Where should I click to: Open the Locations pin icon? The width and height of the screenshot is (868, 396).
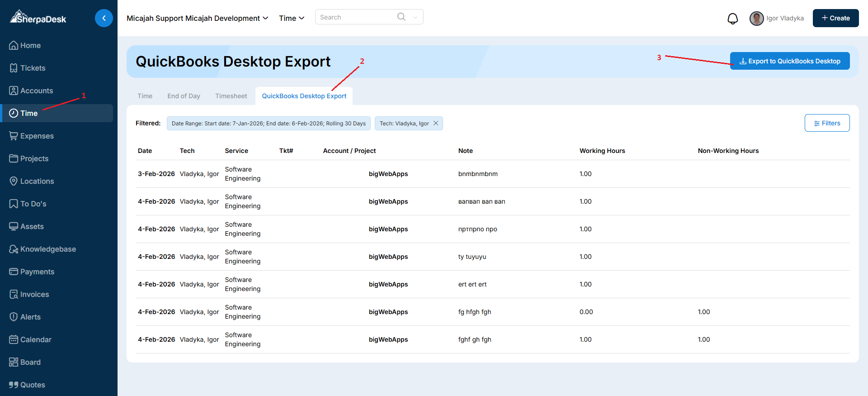pyautogui.click(x=14, y=181)
